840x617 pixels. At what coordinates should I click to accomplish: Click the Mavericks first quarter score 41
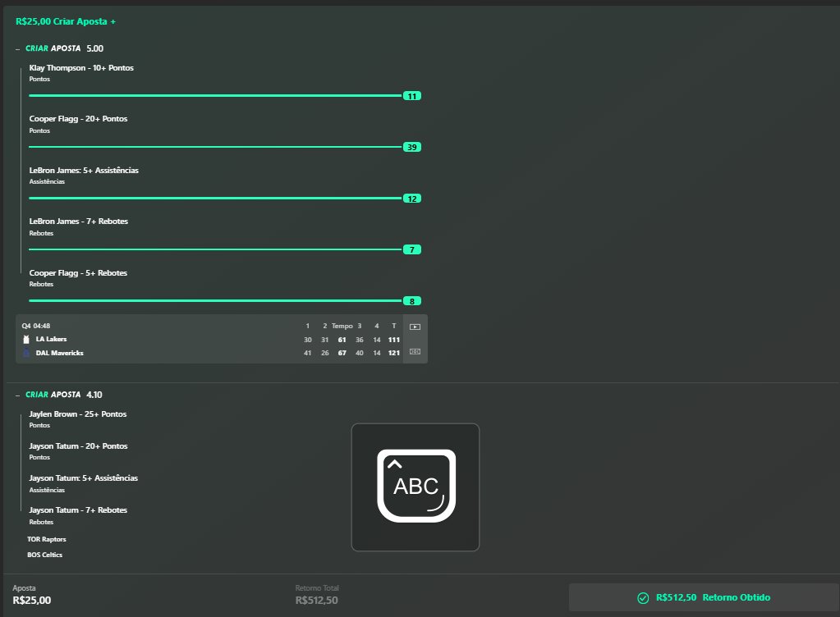click(307, 353)
